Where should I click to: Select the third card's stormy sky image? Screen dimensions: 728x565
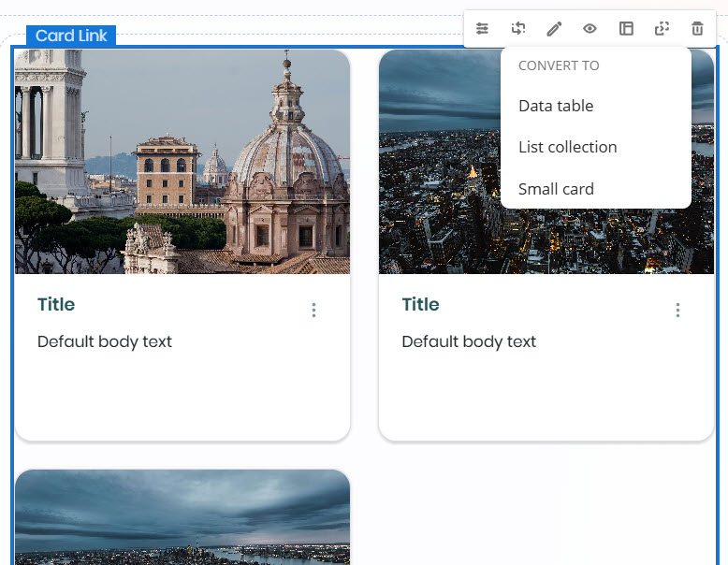(182, 517)
